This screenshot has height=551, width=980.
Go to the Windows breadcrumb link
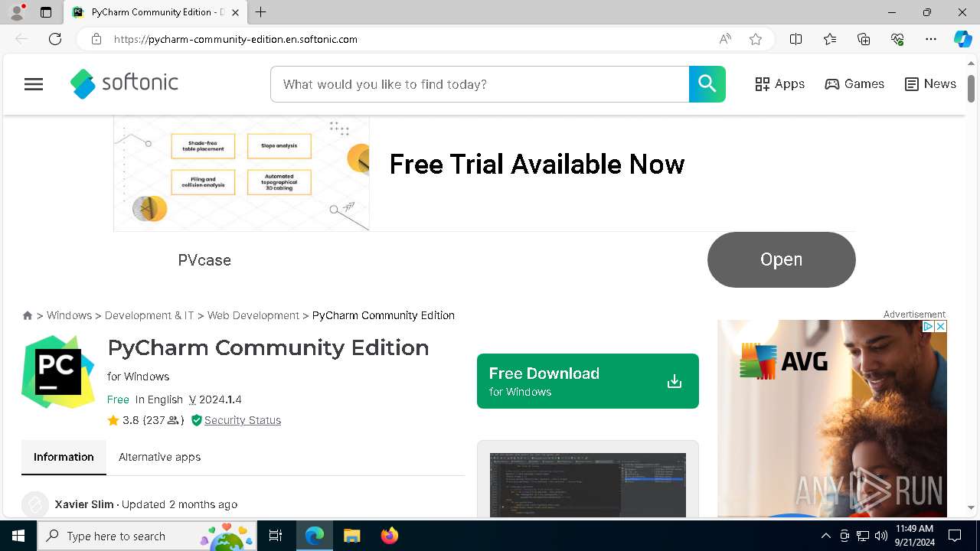coord(69,315)
